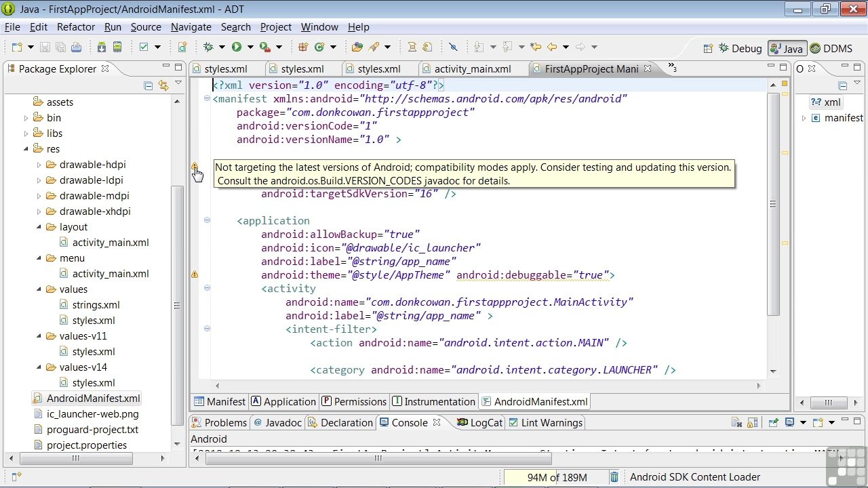868x488 pixels.
Task: Open the Instrumentation manifest tab
Action: pyautogui.click(x=433, y=402)
